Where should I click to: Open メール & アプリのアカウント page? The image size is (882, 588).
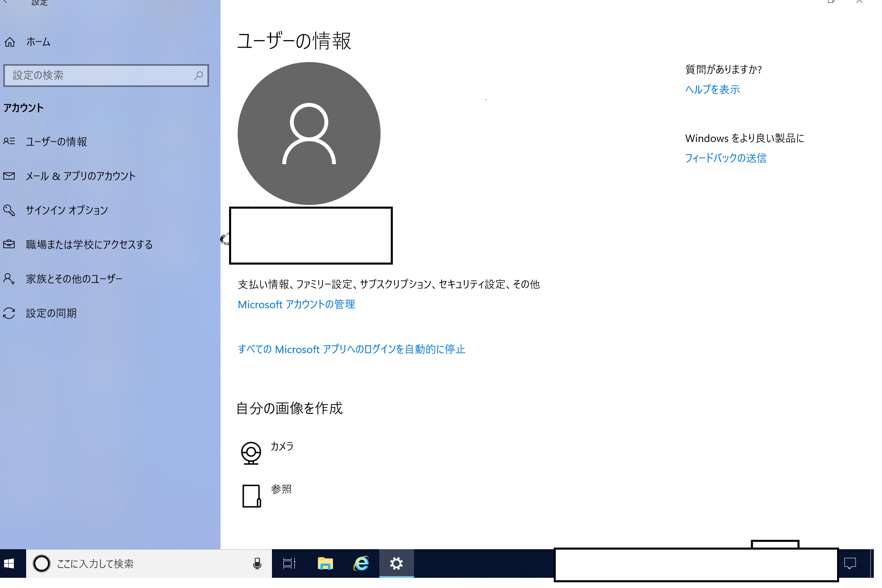[80, 176]
